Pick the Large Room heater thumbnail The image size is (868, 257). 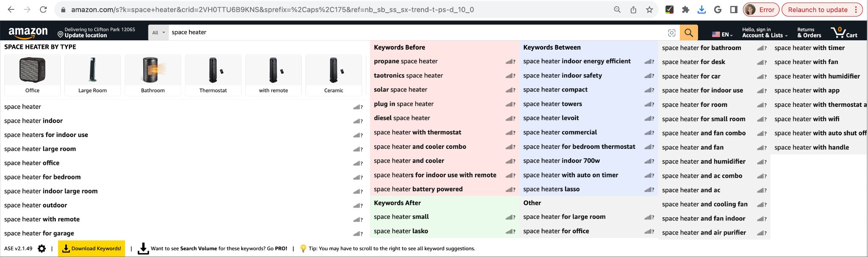pyautogui.click(x=92, y=75)
